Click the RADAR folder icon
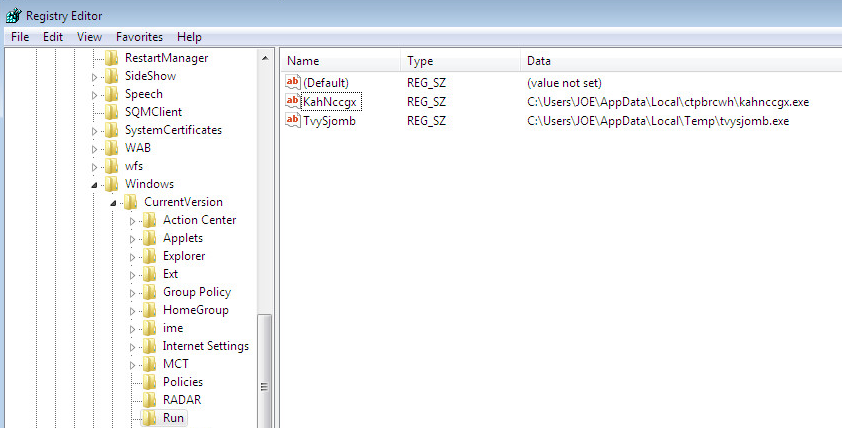 [x=149, y=400]
